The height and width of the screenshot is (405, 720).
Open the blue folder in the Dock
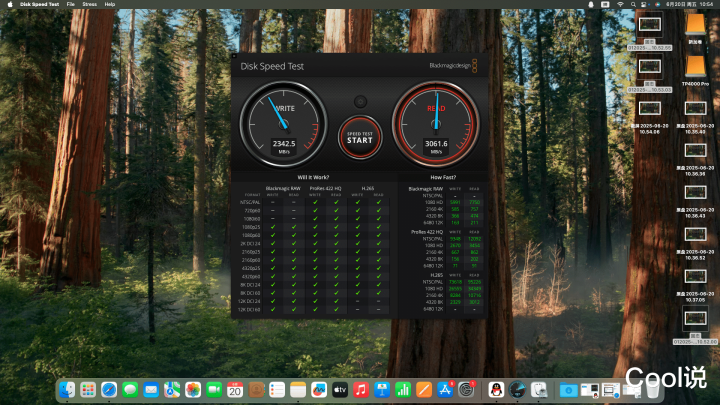pyautogui.click(x=568, y=390)
